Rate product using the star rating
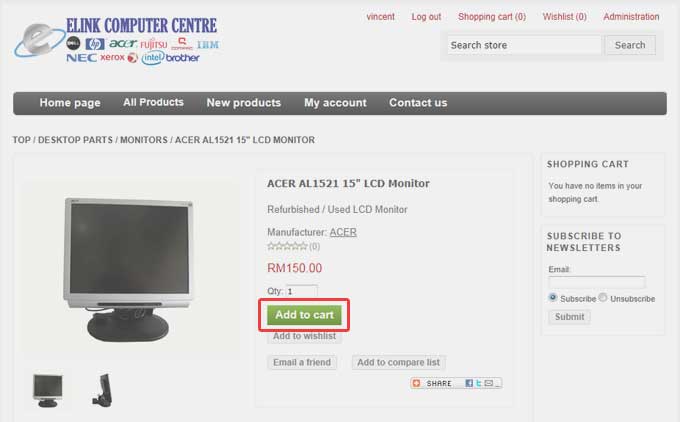 tap(287, 246)
